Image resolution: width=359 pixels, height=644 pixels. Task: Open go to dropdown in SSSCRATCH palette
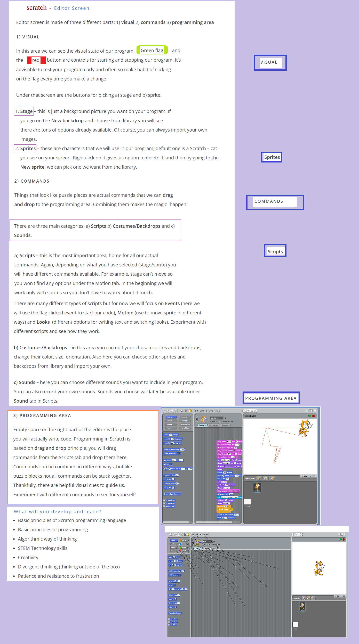point(171,464)
